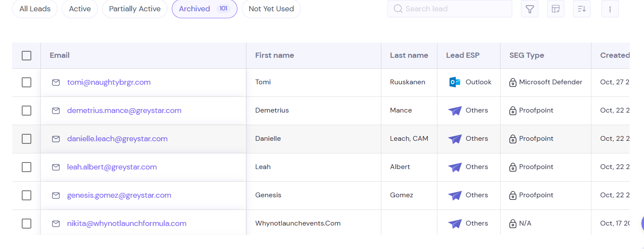
Task: Switch to the All Leads tab
Action: pyautogui.click(x=35, y=9)
